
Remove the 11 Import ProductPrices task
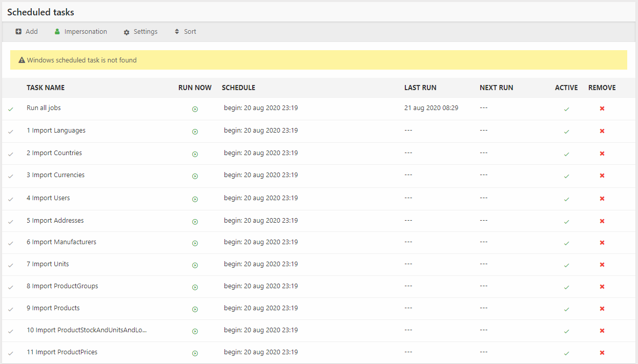tap(602, 353)
